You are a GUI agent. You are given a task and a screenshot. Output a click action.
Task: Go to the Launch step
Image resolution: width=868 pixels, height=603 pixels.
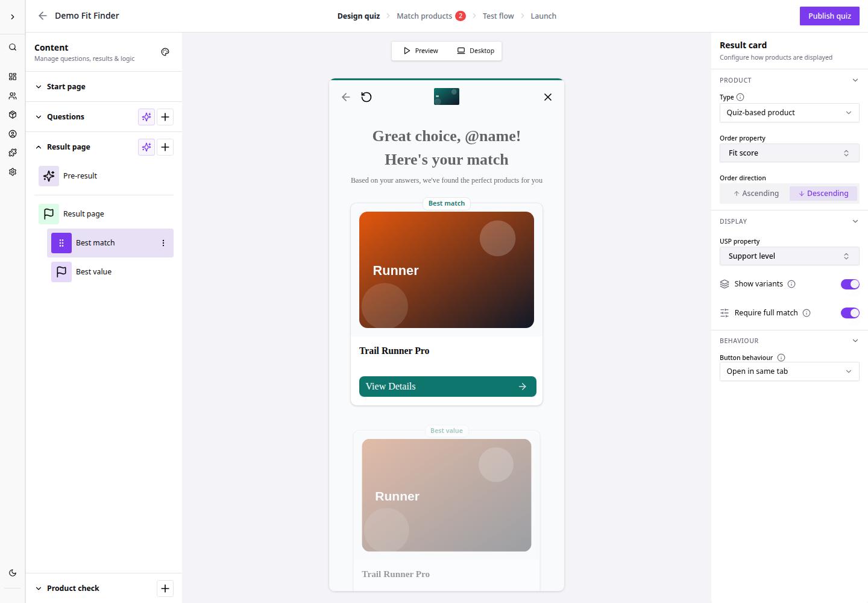[544, 16]
